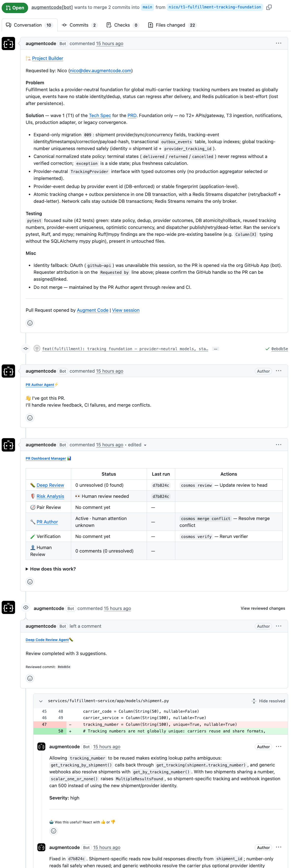Screen dimensions: 291x868
Task: Click View reviewed changes
Action: (x=263, y=608)
